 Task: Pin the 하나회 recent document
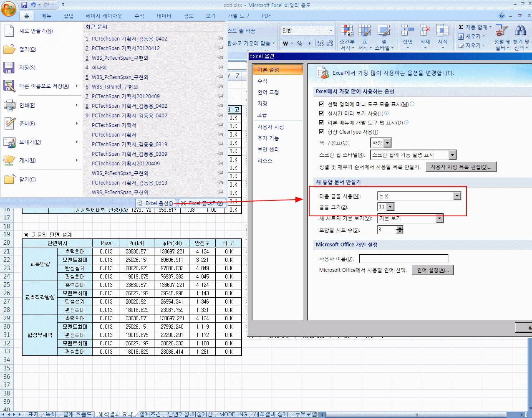tap(220, 67)
